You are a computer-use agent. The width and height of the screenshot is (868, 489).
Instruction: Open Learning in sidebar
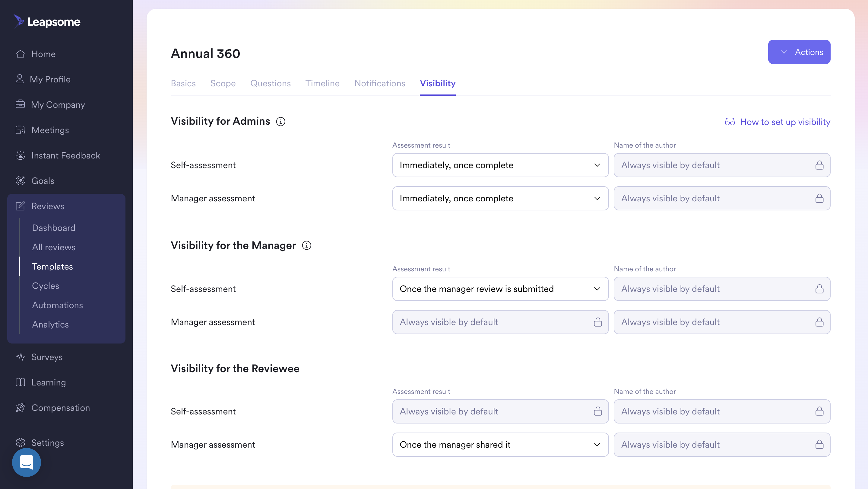[49, 382]
